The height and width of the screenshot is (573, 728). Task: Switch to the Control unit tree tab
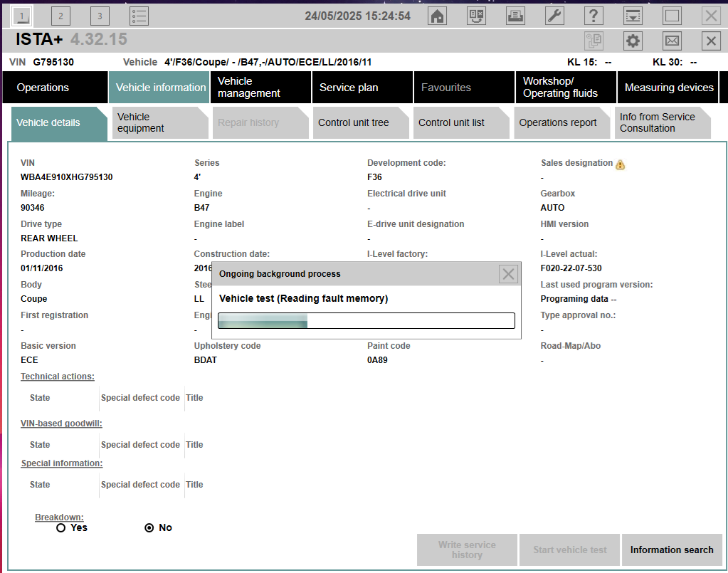361,122
